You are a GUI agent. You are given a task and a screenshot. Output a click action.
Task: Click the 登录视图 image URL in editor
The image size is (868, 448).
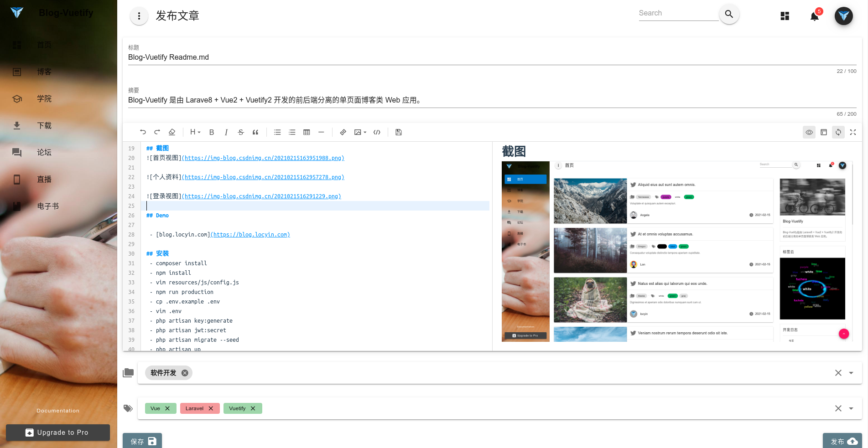pos(261,196)
